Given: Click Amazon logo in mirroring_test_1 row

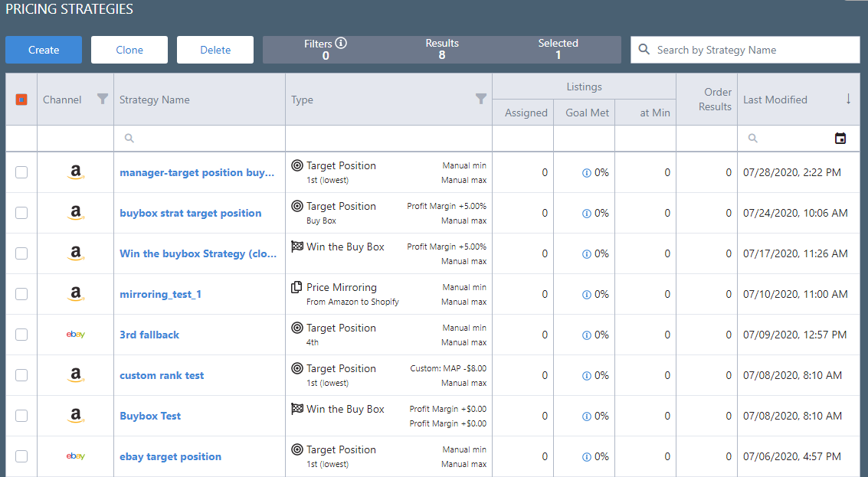Looking at the screenshot, I should pyautogui.click(x=75, y=294).
